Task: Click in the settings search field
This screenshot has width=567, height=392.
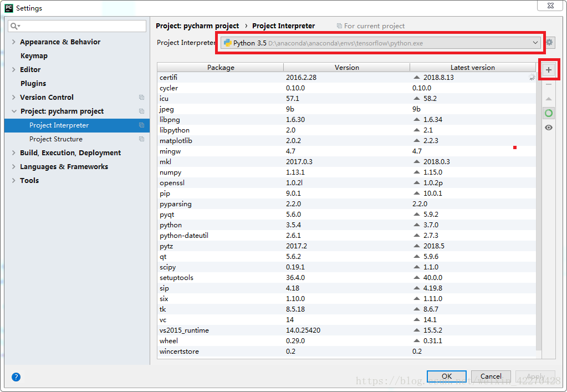Action: [77, 26]
